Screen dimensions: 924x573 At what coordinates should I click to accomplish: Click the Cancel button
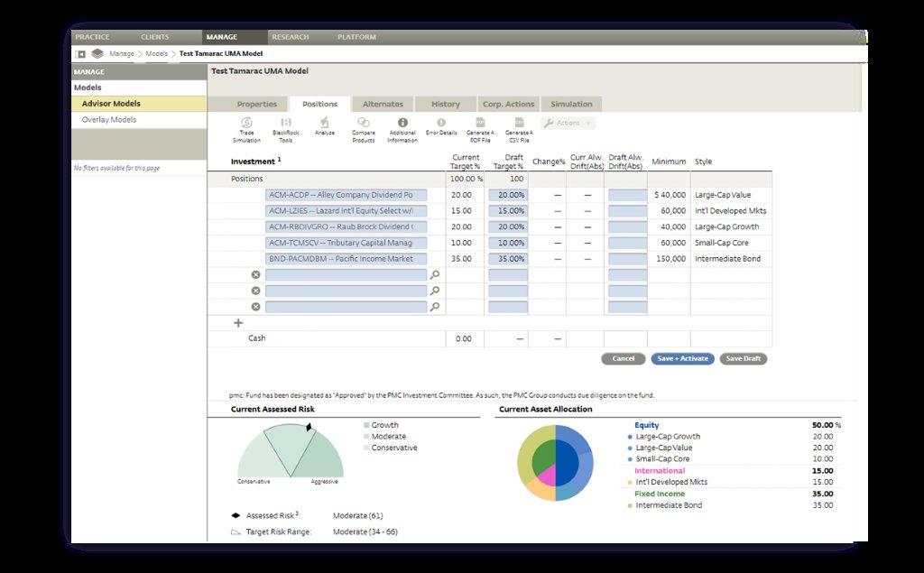pos(624,358)
